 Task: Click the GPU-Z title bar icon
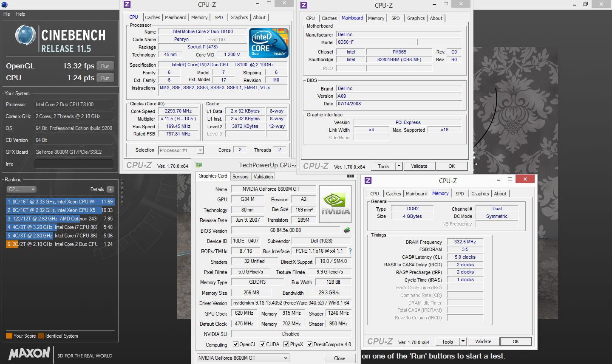tap(198, 165)
